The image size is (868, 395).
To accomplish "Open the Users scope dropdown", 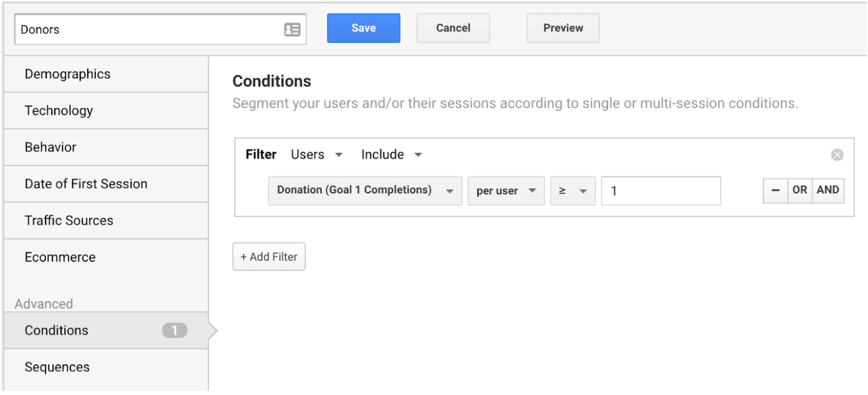I will coord(316,155).
